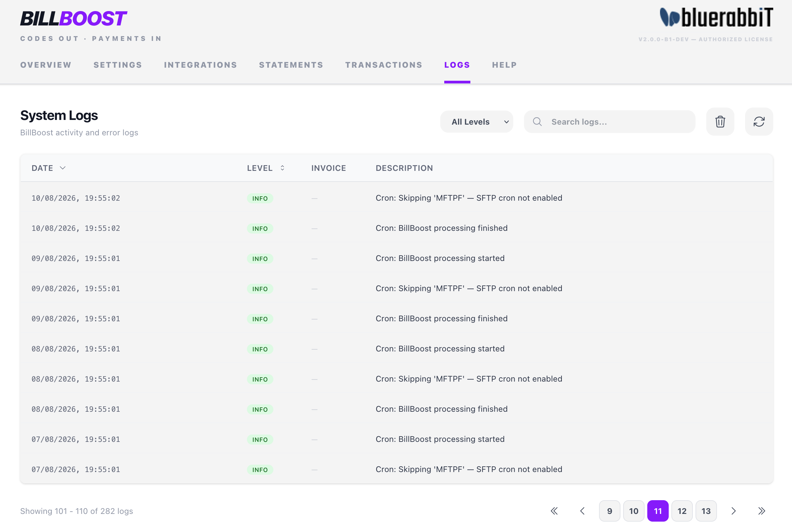
Task: Open the All Levels filter dropdown
Action: (476, 122)
